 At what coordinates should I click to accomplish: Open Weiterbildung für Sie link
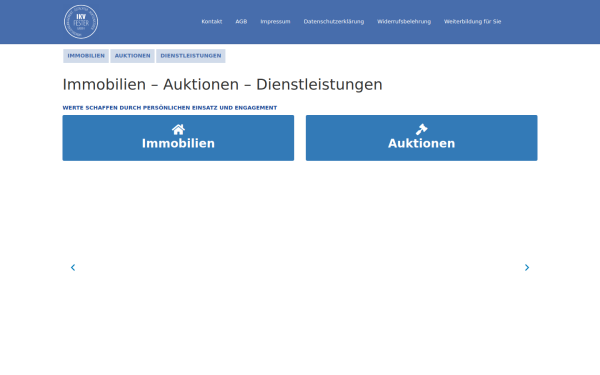click(472, 21)
